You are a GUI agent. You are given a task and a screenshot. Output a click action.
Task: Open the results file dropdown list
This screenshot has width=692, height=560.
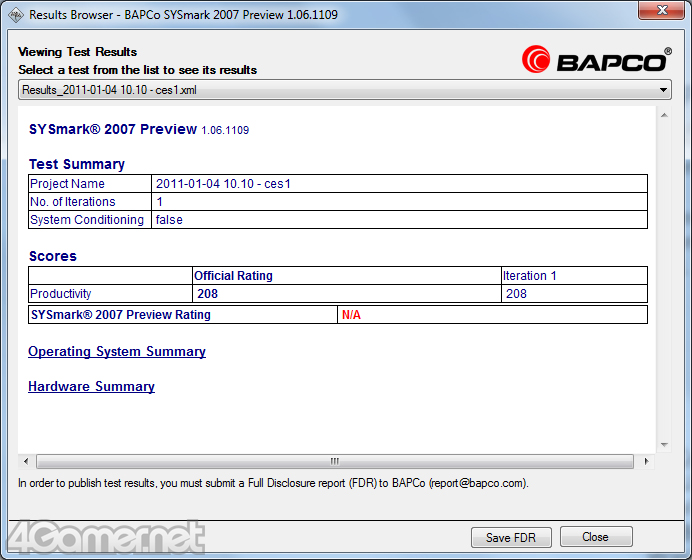(x=664, y=90)
